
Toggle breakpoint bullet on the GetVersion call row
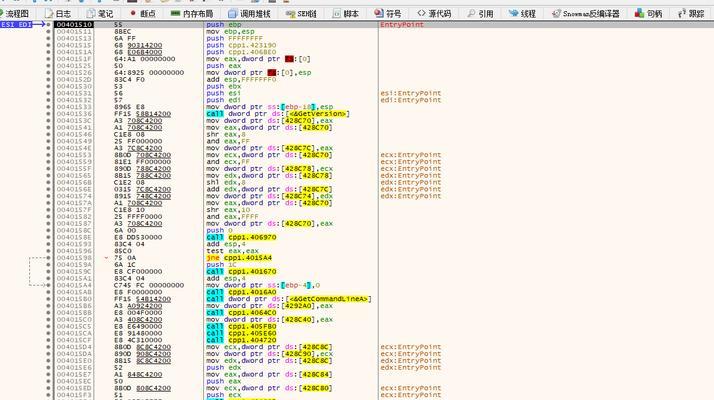pos(48,113)
